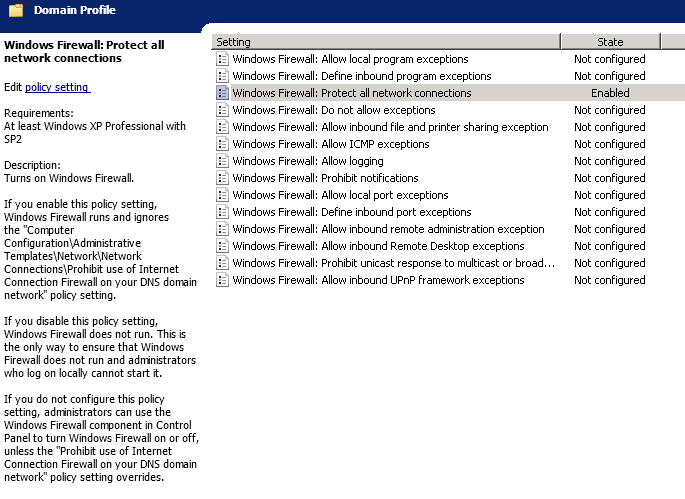685x499 pixels.
Task: Select Allow inbound Remote Desktop exceptions
Action: pos(378,246)
